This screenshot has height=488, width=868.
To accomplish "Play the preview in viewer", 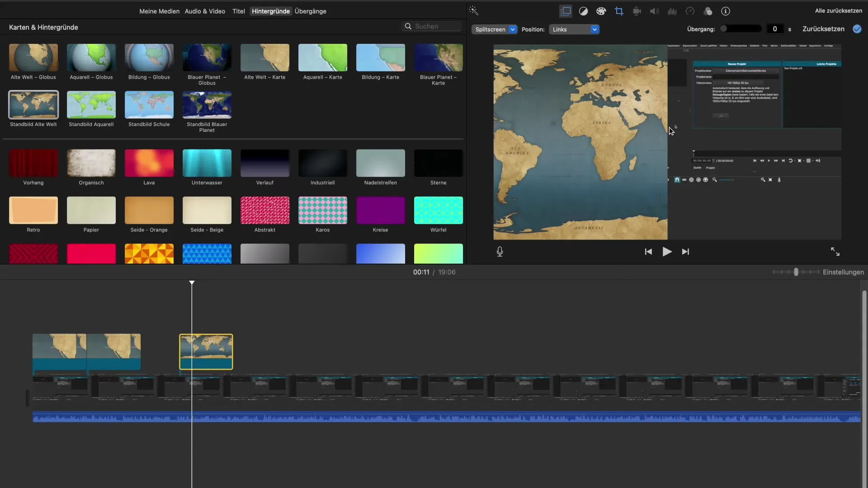I will pos(667,252).
